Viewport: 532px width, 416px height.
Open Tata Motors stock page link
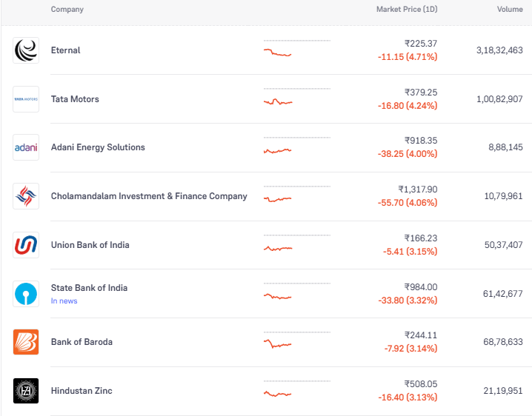[75, 99]
